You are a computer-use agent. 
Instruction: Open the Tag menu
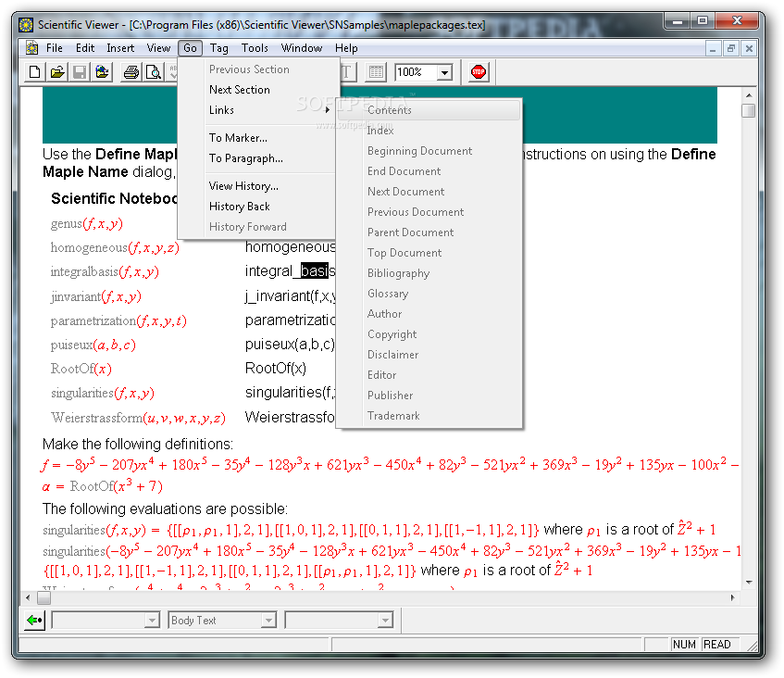[x=219, y=48]
